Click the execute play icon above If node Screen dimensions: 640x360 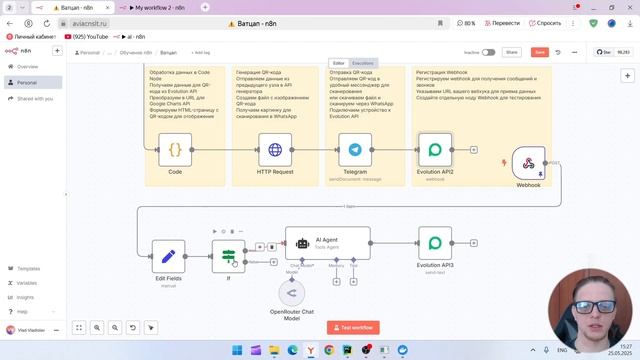[x=215, y=231]
